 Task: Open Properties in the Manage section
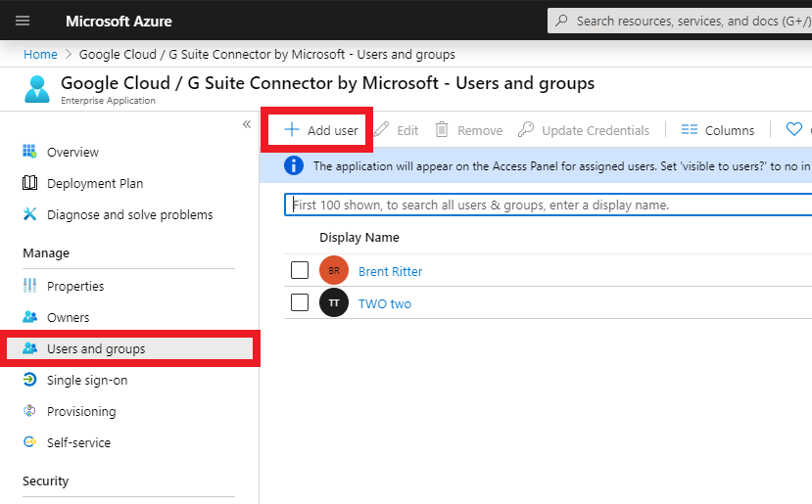click(75, 286)
